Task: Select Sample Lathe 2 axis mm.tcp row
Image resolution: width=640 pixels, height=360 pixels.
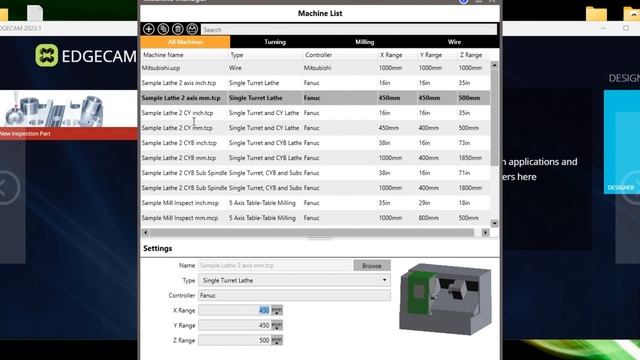Action: pyautogui.click(x=316, y=98)
